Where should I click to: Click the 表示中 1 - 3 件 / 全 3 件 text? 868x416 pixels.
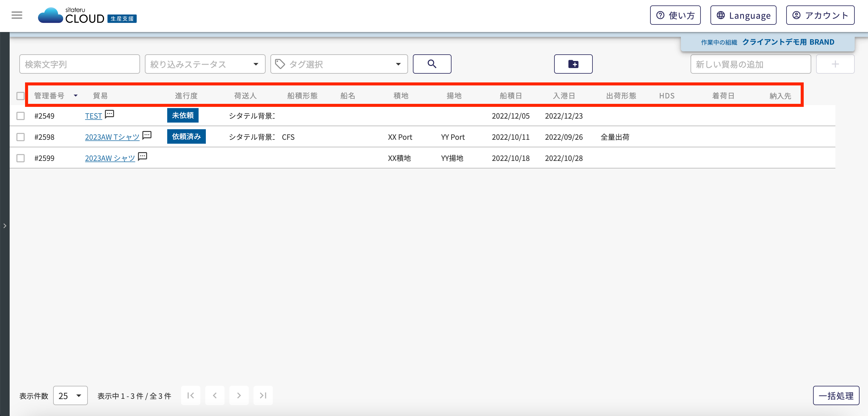[134, 396]
